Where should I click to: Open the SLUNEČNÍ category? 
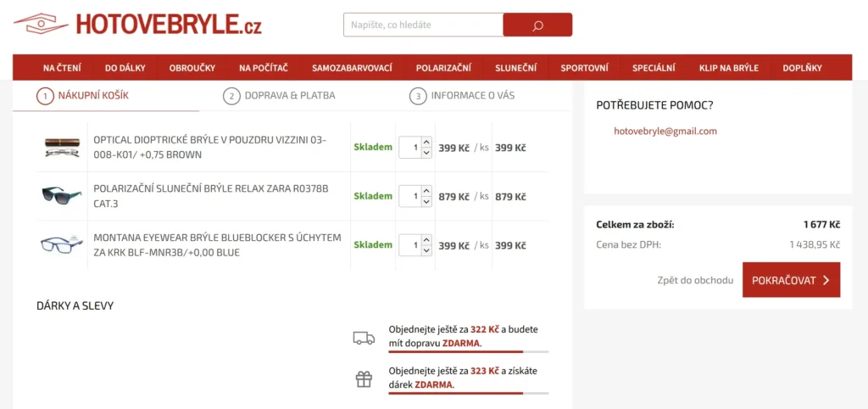point(515,68)
